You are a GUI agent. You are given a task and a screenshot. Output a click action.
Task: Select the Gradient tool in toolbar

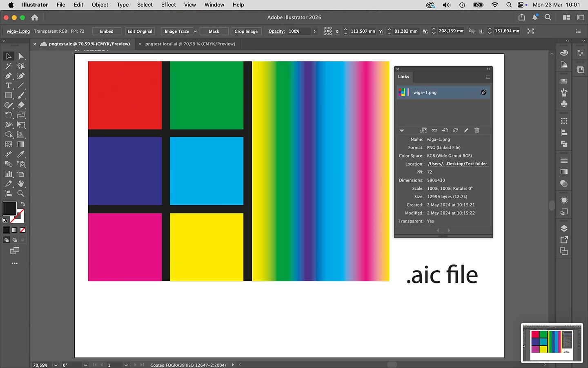pos(21,144)
